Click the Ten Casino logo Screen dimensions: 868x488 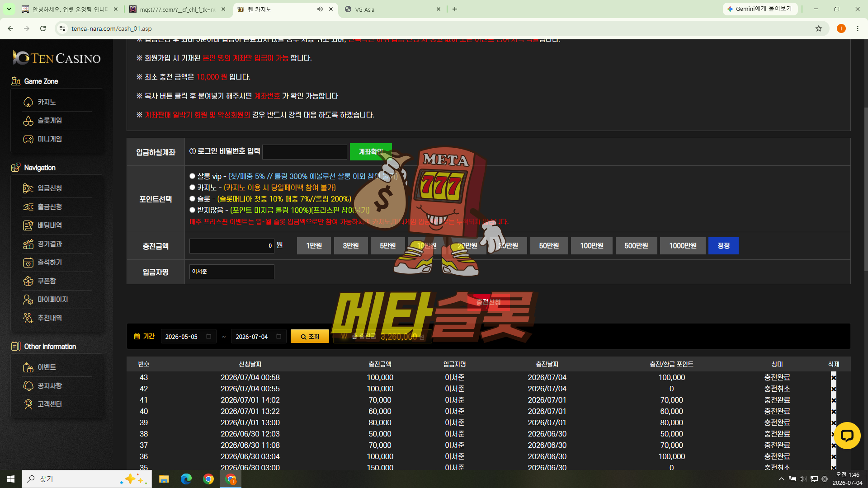click(x=57, y=58)
